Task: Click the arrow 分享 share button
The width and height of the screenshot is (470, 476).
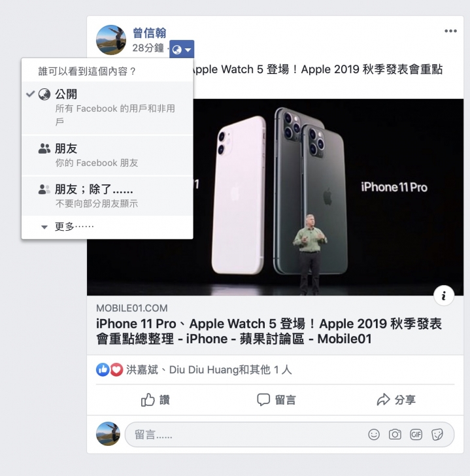Action: click(x=396, y=399)
